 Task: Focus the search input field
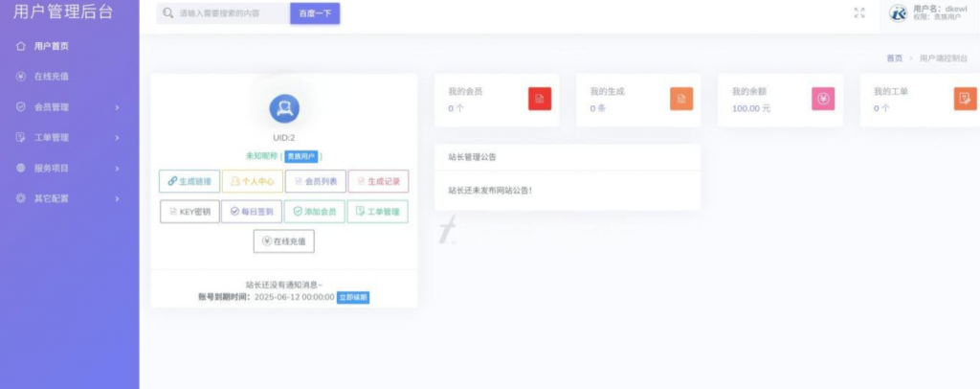click(223, 13)
